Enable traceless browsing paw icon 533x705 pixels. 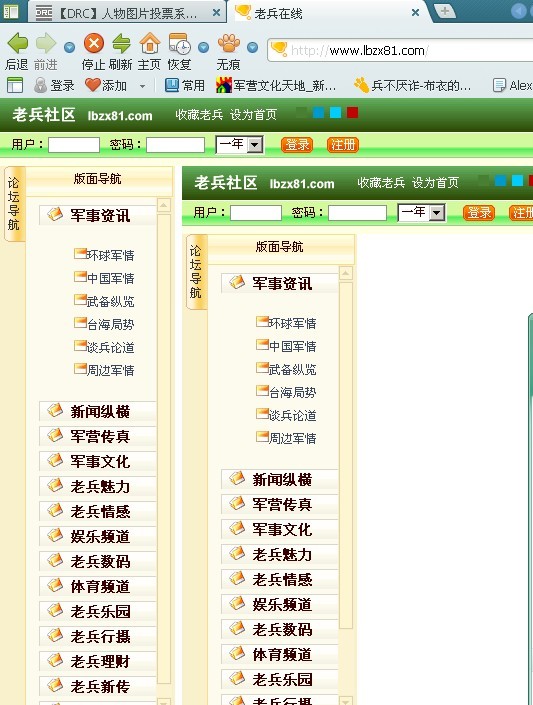(x=228, y=44)
